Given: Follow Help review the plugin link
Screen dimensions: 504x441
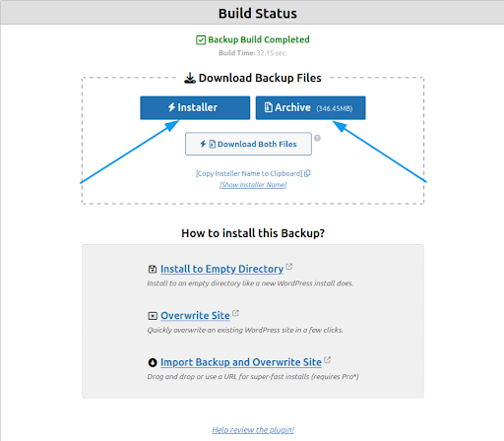Looking at the screenshot, I should tap(253, 430).
